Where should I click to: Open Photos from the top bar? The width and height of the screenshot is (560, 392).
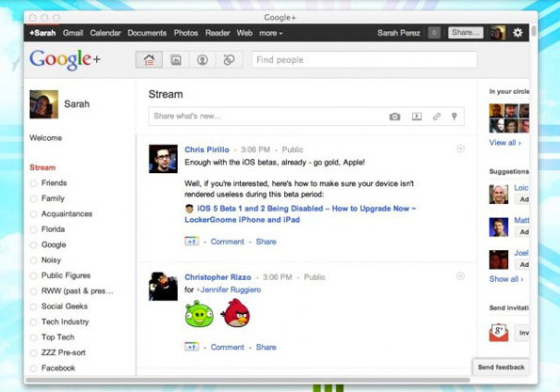click(x=185, y=33)
